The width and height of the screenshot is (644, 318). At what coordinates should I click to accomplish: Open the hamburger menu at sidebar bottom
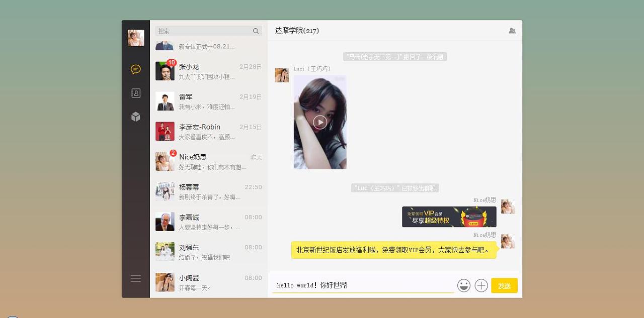tap(135, 278)
